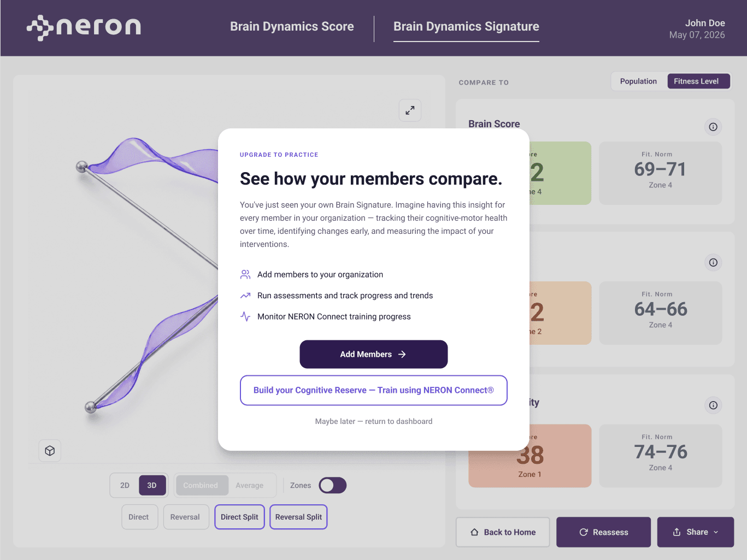Image resolution: width=747 pixels, height=560 pixels.
Task: Click the Reassess button
Action: (x=604, y=532)
